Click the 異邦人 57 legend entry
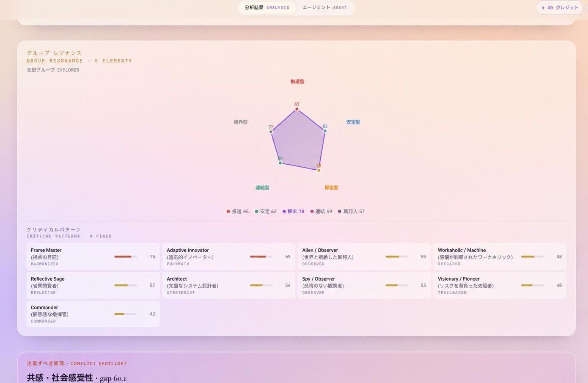 click(351, 212)
